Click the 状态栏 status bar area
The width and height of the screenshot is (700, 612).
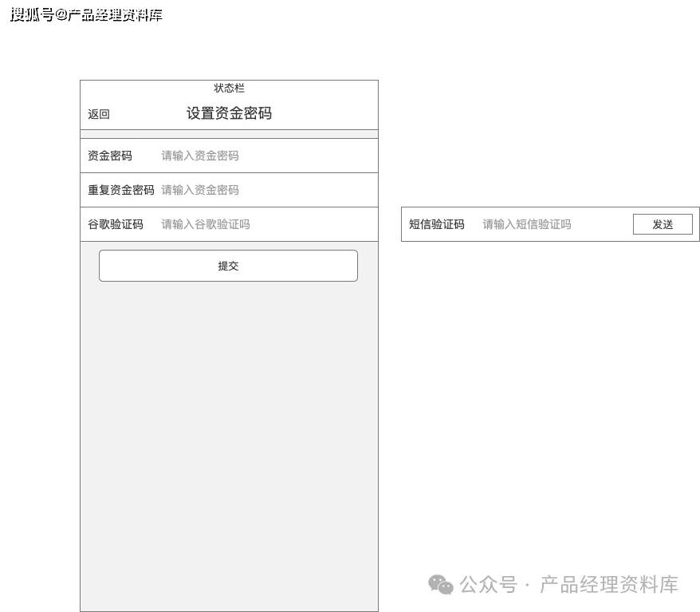(x=228, y=88)
